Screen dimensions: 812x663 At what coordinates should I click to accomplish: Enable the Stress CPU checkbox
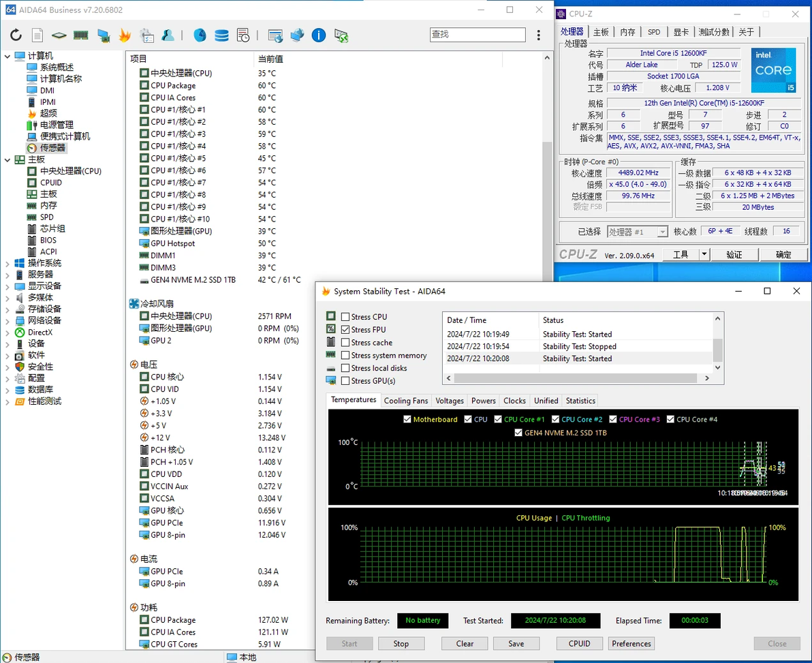345,317
